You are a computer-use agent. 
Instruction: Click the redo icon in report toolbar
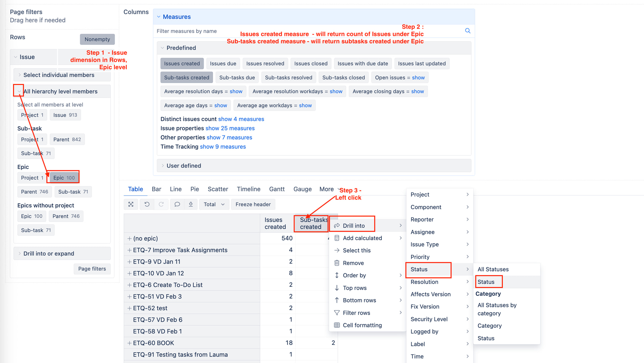(x=161, y=204)
